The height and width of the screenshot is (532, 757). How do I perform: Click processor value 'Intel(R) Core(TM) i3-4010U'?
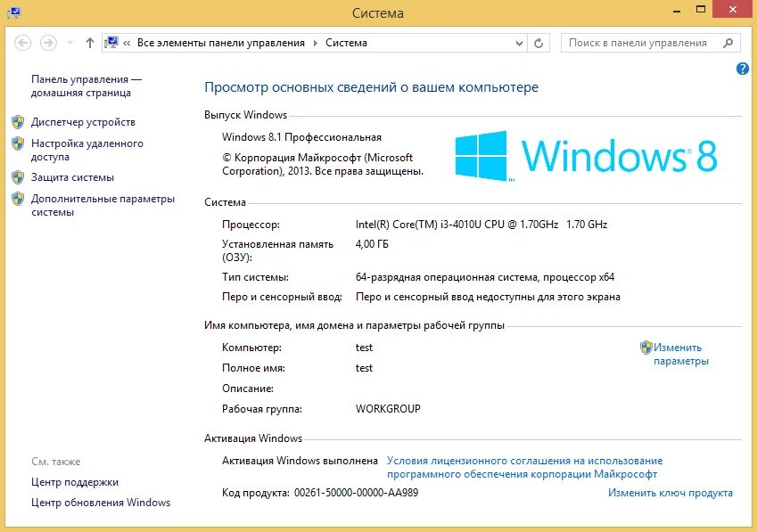coord(481,225)
